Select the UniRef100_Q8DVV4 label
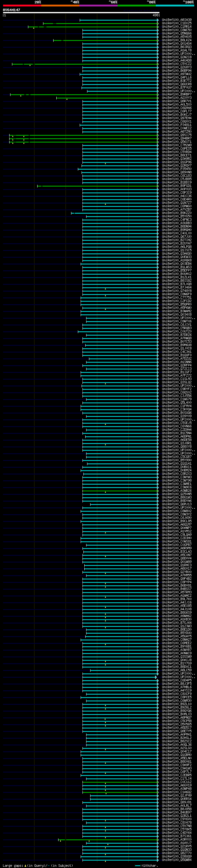197x868 pixels. pos(176,558)
